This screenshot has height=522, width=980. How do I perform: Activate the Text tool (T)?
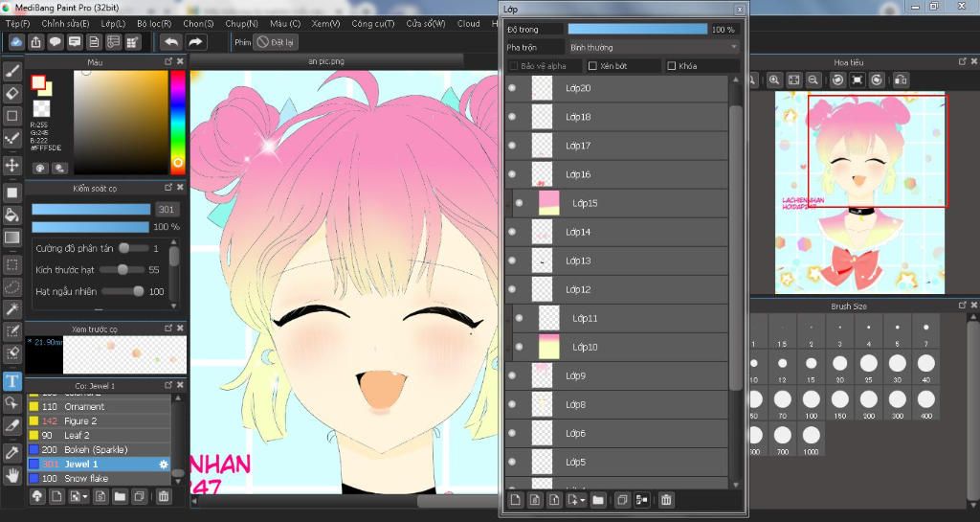pyautogui.click(x=11, y=380)
